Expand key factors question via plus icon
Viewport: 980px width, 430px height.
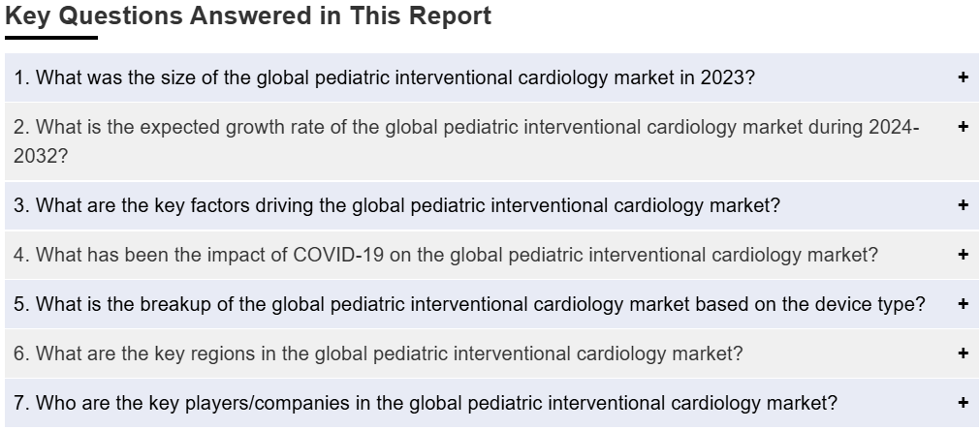click(x=963, y=205)
